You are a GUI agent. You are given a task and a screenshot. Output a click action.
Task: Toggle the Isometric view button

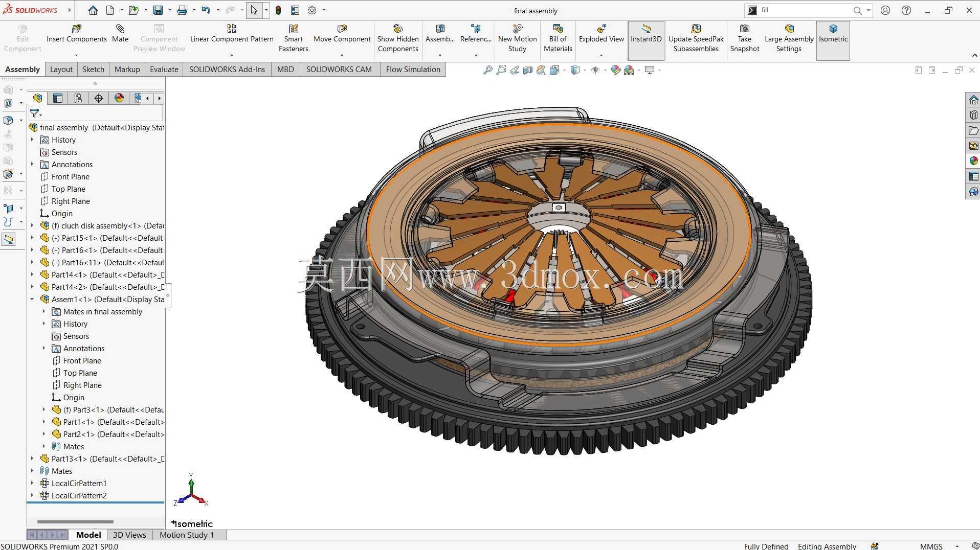pyautogui.click(x=833, y=40)
